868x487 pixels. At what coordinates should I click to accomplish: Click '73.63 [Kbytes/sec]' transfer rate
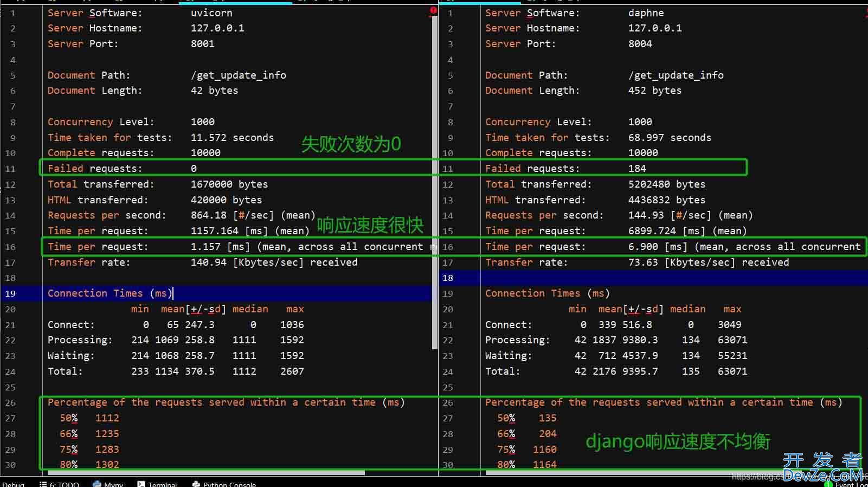click(682, 262)
